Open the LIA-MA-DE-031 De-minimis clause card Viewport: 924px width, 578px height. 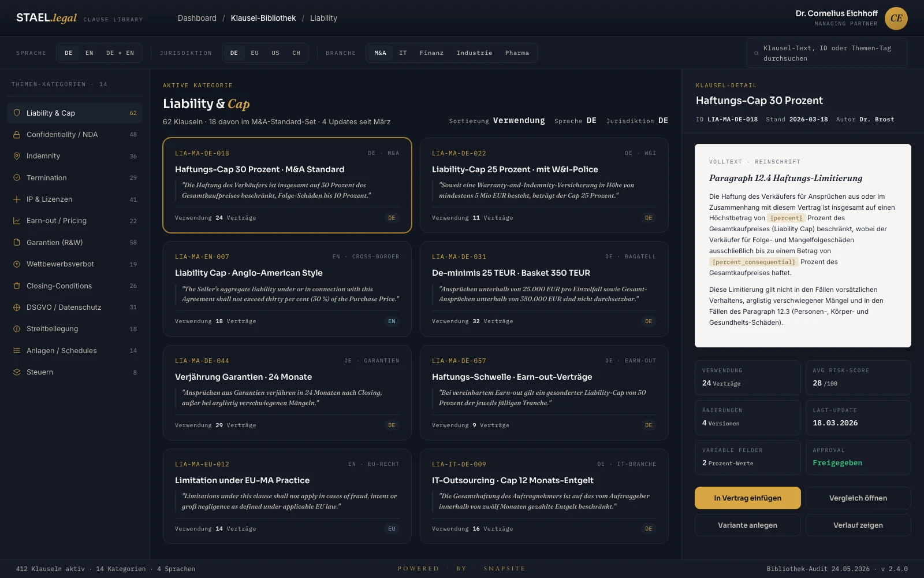click(544, 289)
